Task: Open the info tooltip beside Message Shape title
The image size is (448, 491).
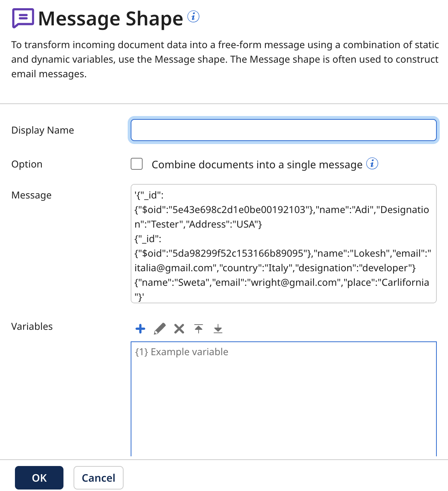Action: pyautogui.click(x=193, y=16)
